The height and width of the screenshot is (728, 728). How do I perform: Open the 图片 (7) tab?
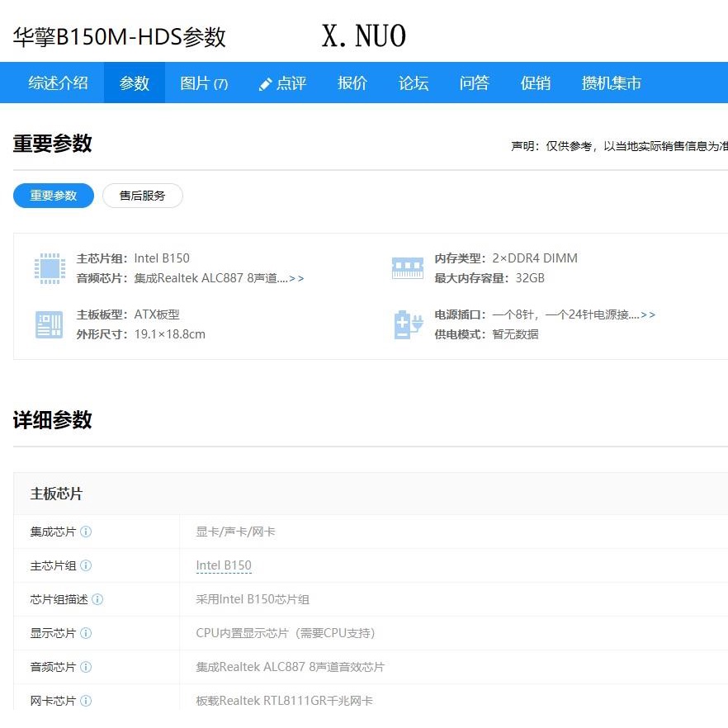pos(204,83)
